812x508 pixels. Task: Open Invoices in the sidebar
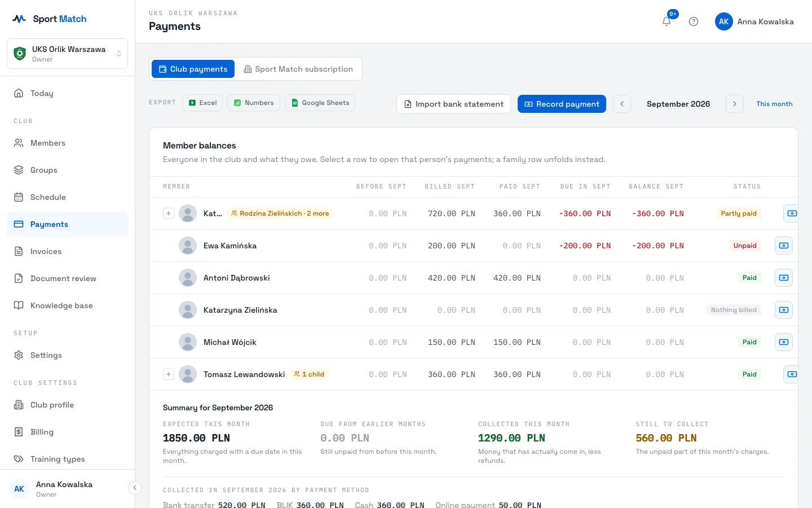(67, 251)
